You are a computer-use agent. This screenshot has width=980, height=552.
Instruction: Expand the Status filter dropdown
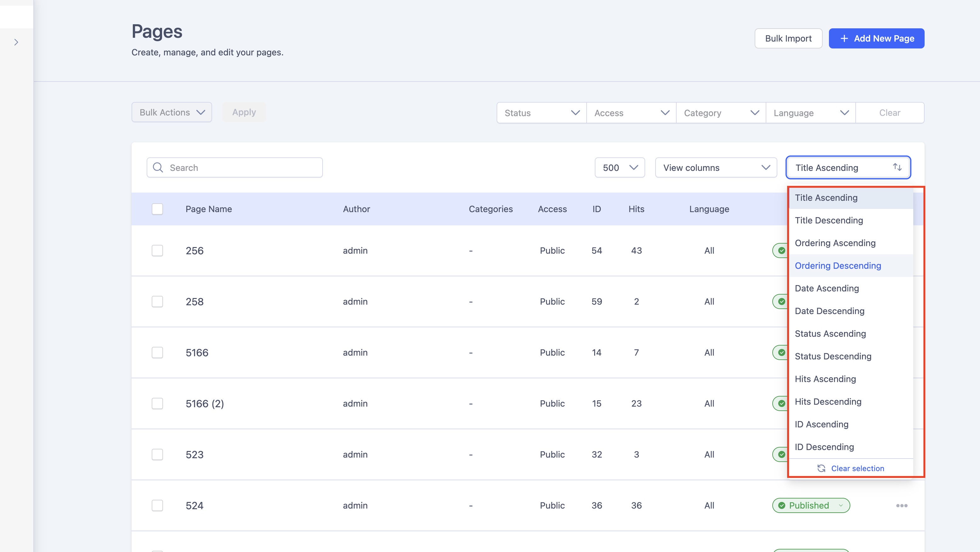click(541, 112)
